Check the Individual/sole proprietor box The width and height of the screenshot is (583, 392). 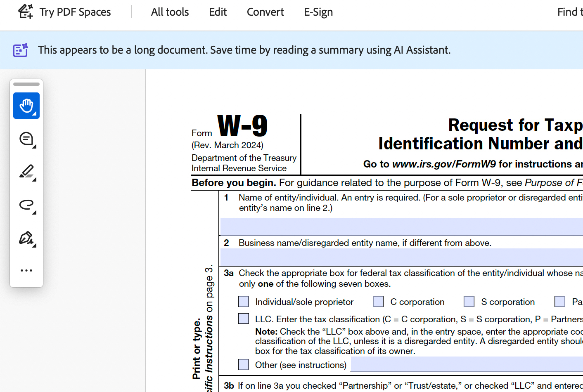pyautogui.click(x=244, y=302)
